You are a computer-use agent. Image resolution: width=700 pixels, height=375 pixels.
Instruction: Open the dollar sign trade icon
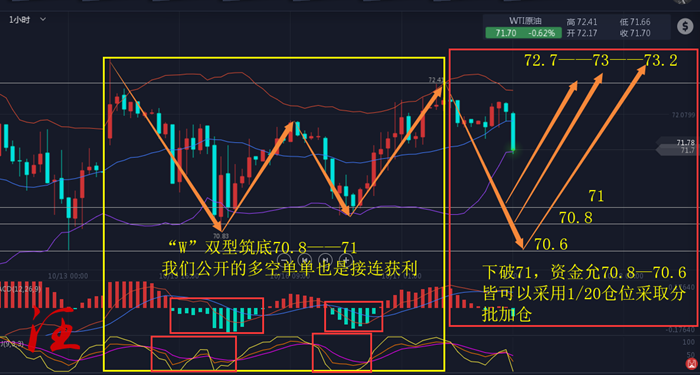pos(685,27)
